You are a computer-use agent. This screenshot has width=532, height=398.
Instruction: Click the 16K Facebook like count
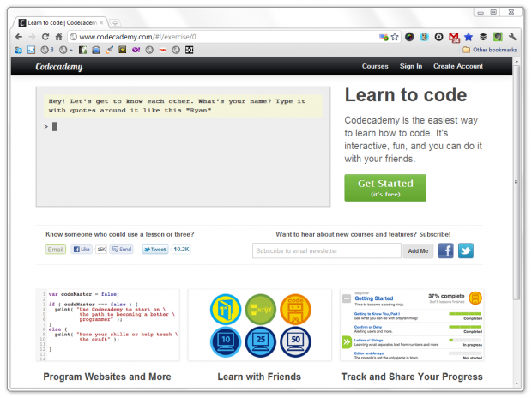coord(101,250)
